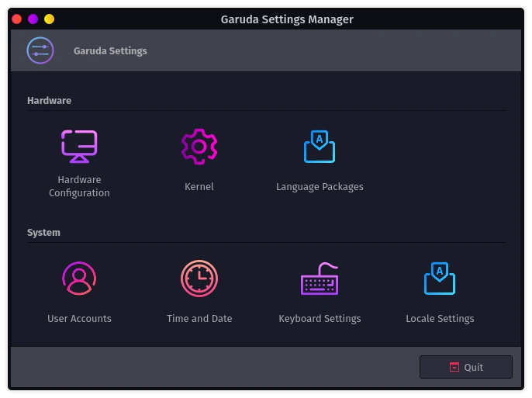
Task: Click the "Language Packages" label text
Action: [x=320, y=187]
